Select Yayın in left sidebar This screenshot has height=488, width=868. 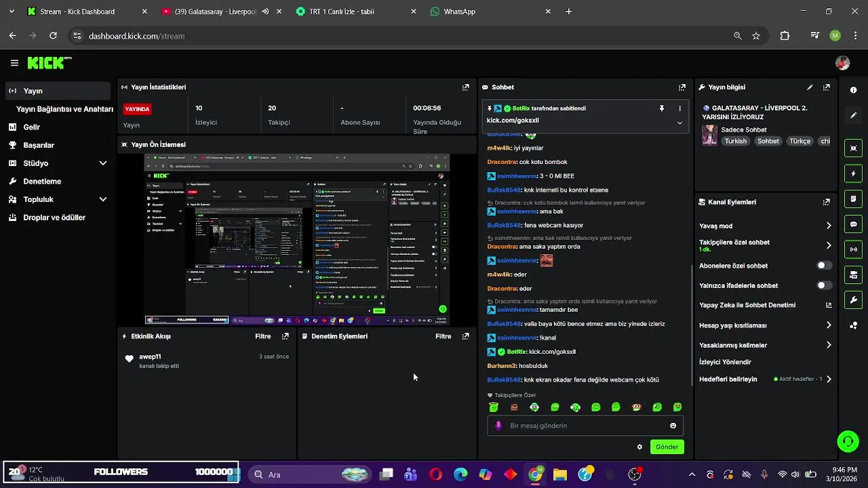point(57,91)
